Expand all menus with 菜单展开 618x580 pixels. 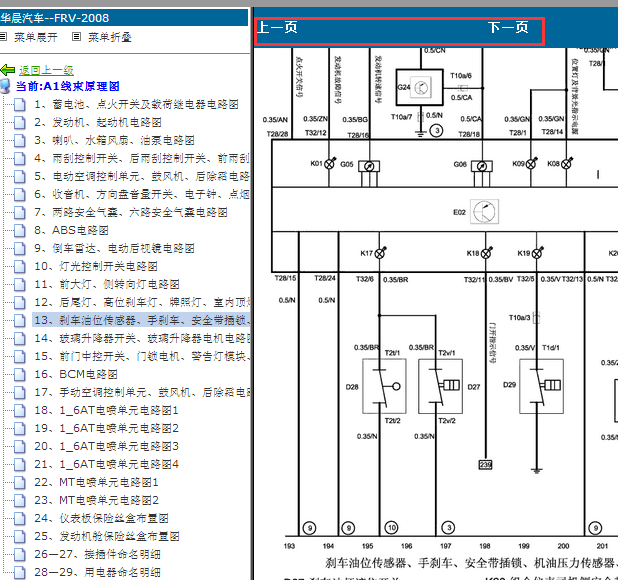pos(36,37)
